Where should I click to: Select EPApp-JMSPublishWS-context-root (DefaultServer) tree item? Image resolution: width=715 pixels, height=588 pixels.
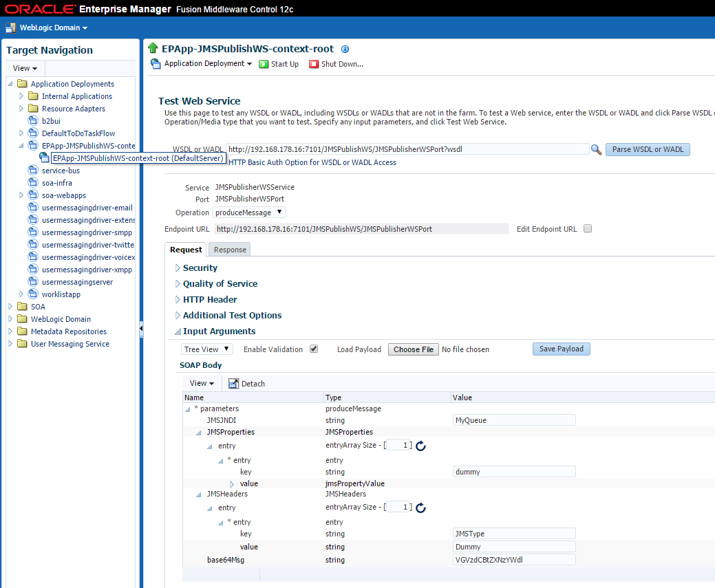(138, 158)
